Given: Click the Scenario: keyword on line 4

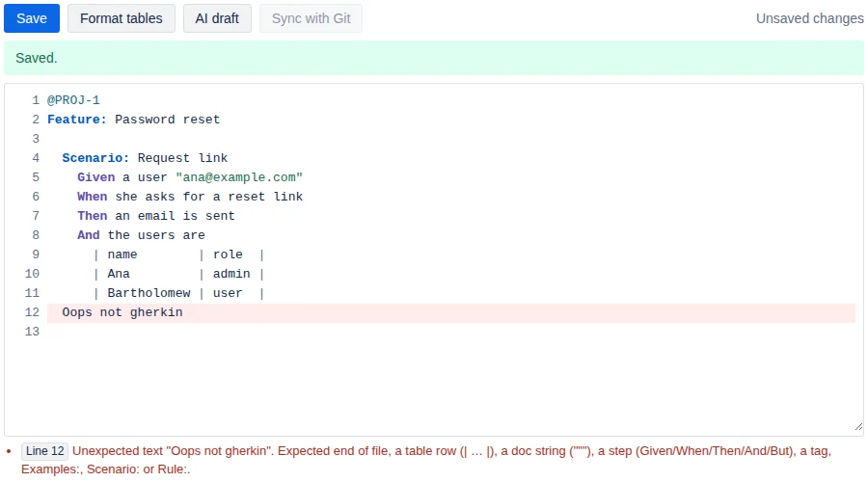Looking at the screenshot, I should pos(95,158).
